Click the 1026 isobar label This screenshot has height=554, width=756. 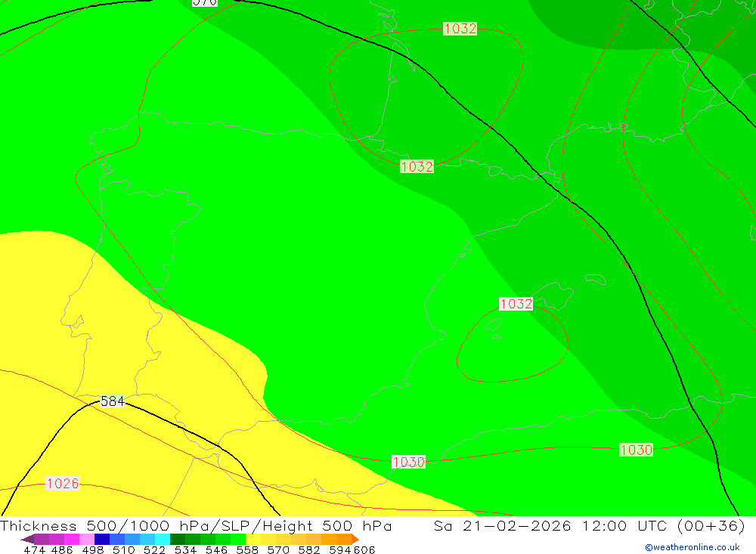point(62,484)
